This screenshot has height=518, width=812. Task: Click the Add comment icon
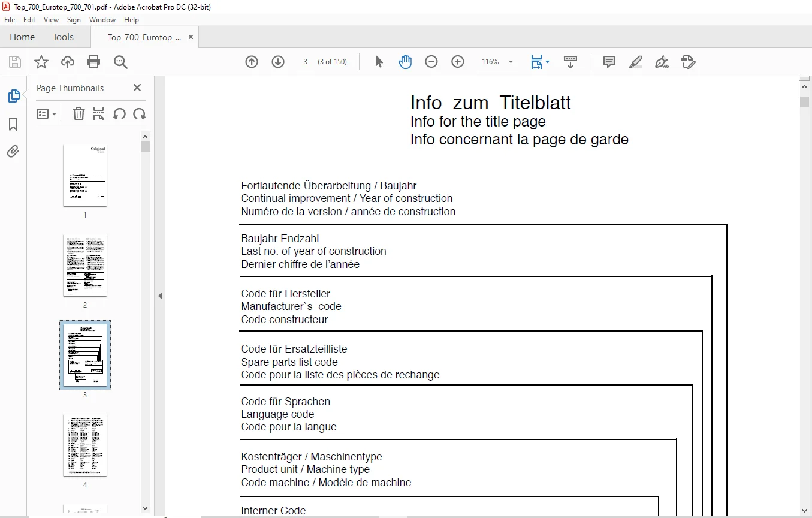coord(609,62)
